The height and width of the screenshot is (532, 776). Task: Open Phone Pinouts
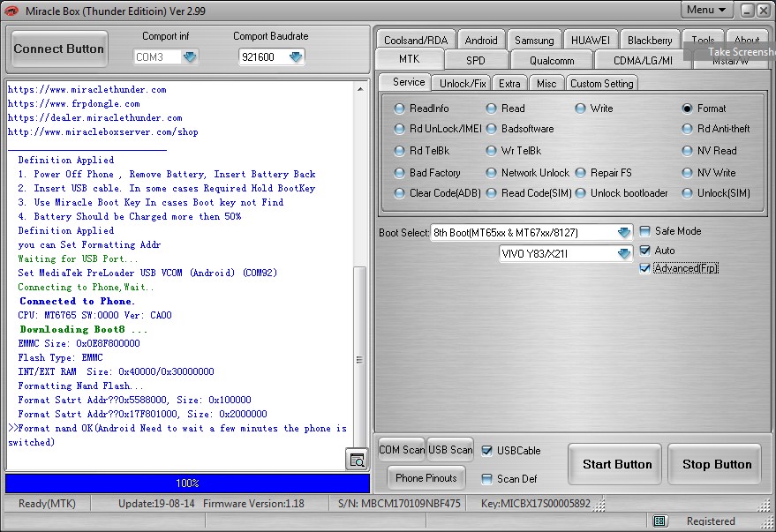coord(426,477)
